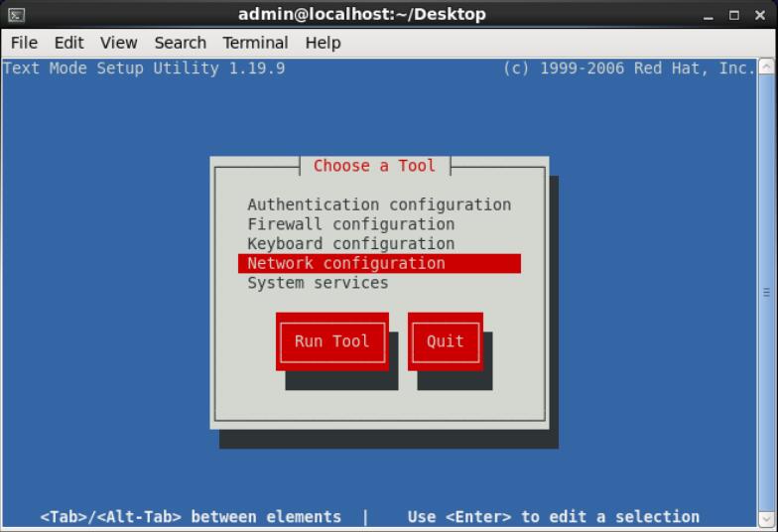Click the scrollbar down arrow
The width and height of the screenshot is (778, 532).
pyautogui.click(x=766, y=519)
